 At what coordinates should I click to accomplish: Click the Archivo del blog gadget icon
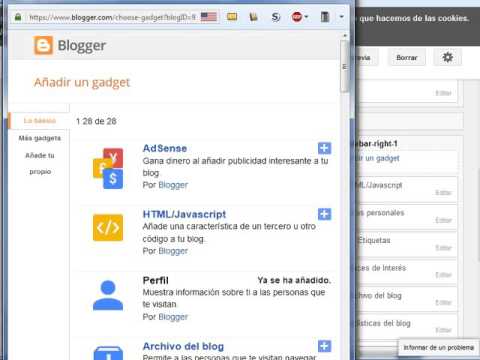pos(108,353)
